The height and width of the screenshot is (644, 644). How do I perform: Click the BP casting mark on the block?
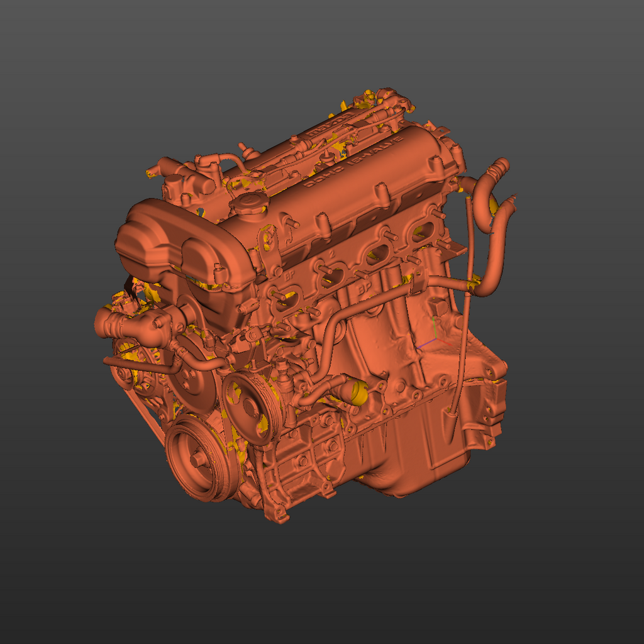289,275
